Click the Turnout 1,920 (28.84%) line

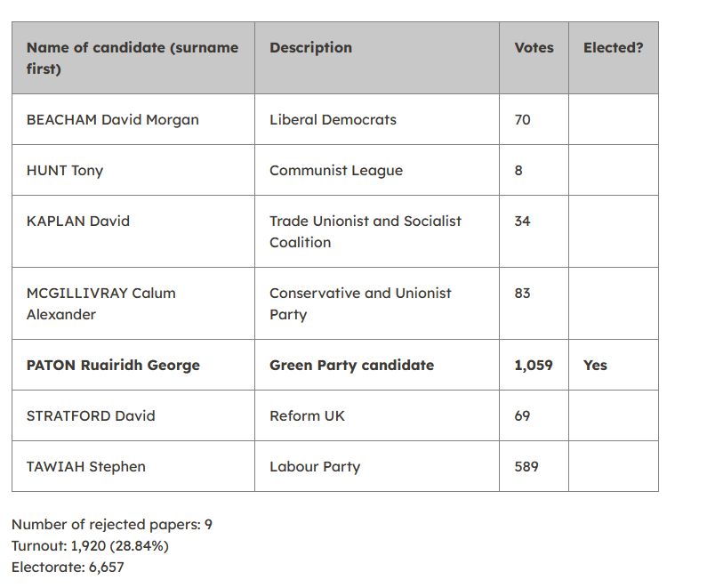point(90,546)
